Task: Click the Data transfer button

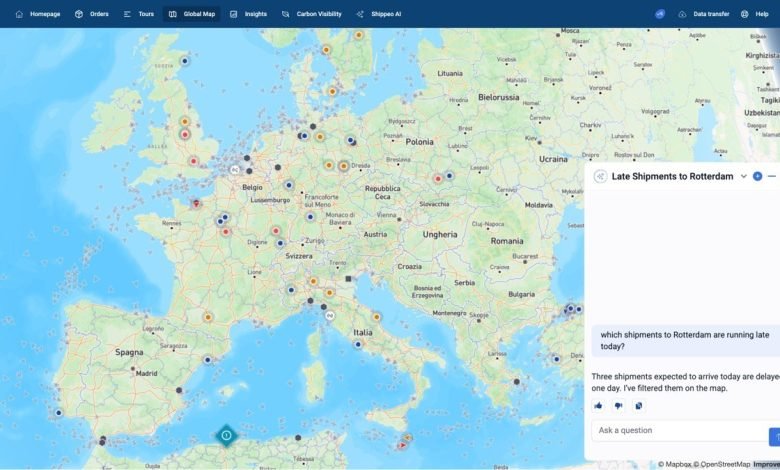Action: tap(704, 14)
